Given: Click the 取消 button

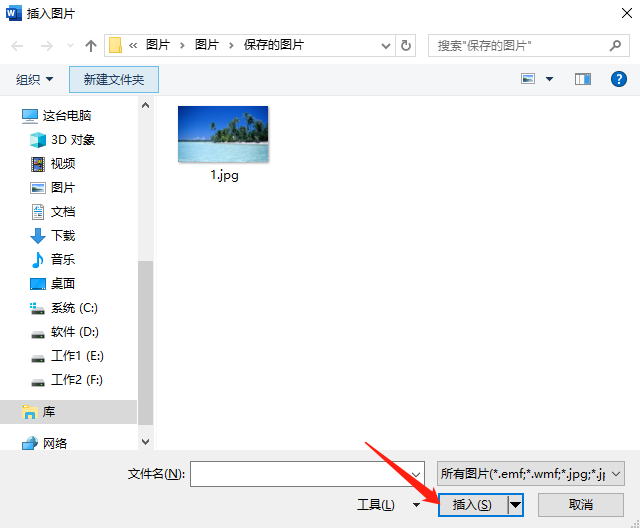Looking at the screenshot, I should click(580, 505).
